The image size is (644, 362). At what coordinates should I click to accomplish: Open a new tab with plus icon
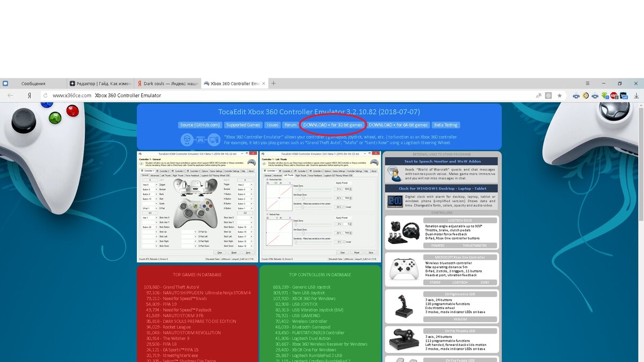click(x=274, y=83)
